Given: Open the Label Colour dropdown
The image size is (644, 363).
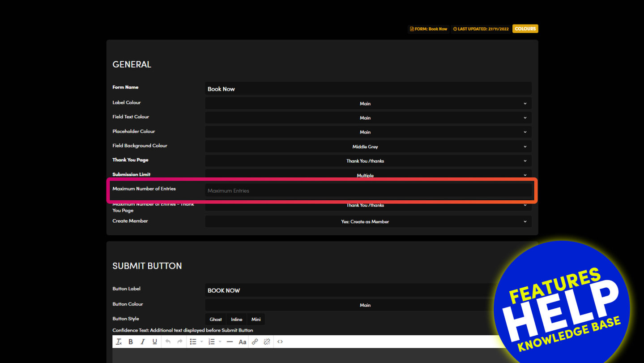Looking at the screenshot, I should 368,104.
